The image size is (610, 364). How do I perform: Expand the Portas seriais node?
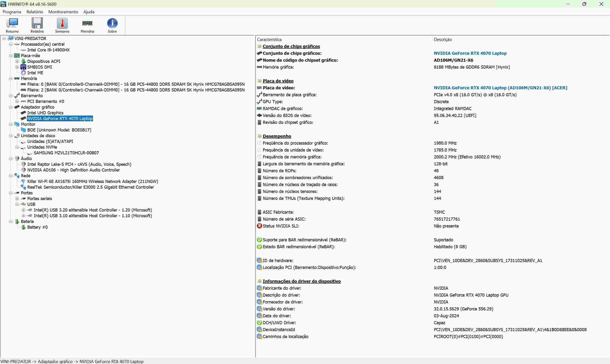pyautogui.click(x=17, y=198)
